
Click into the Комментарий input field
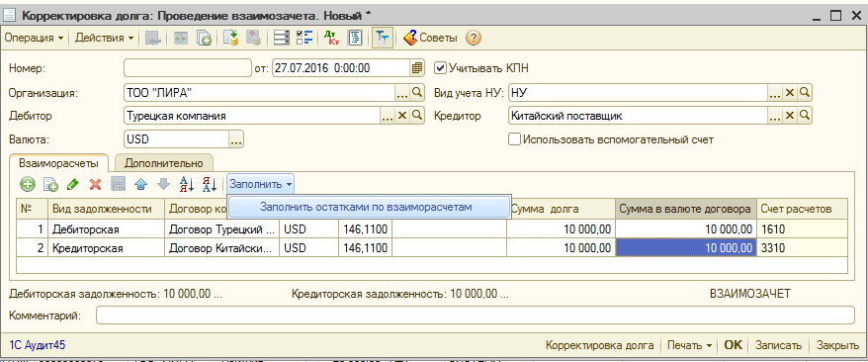coord(476,315)
